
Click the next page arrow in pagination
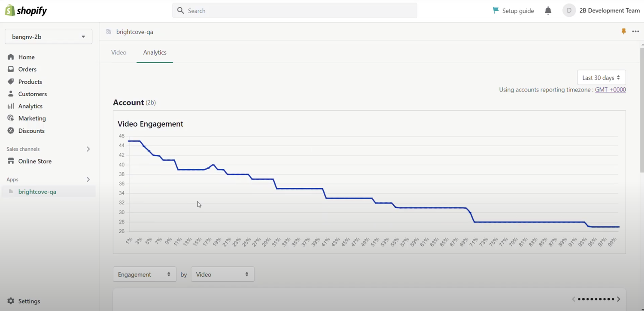tap(619, 299)
